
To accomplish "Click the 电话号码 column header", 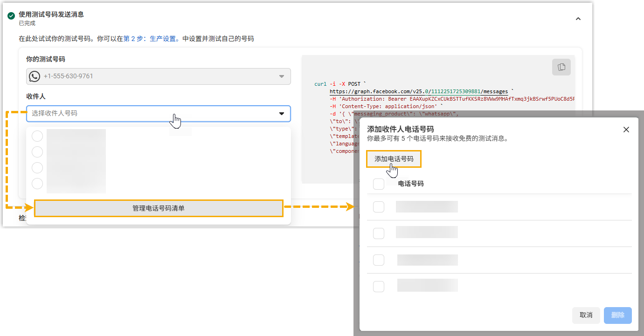I will (411, 184).
